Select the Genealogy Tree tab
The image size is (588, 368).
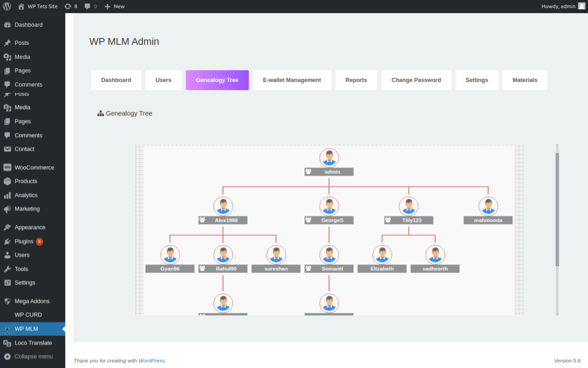click(x=217, y=80)
